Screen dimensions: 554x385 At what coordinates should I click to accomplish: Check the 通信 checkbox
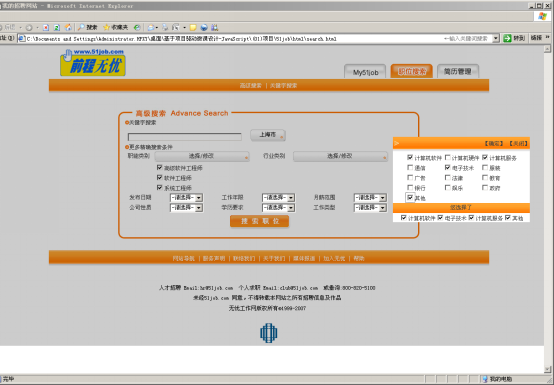click(410, 167)
